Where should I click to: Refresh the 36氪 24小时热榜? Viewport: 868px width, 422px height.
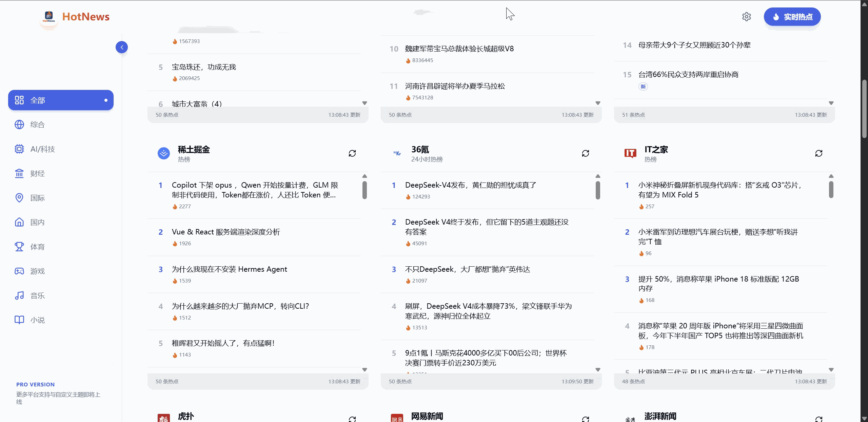[585, 153]
